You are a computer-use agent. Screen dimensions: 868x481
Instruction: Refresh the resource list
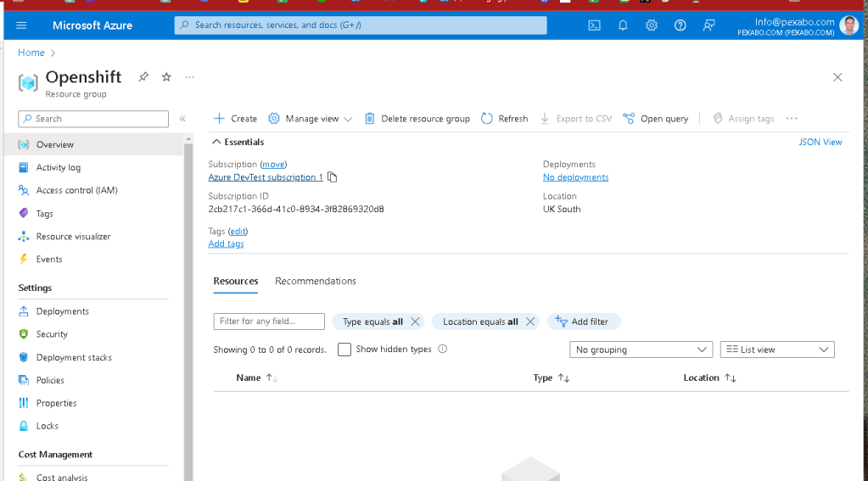pyautogui.click(x=504, y=119)
